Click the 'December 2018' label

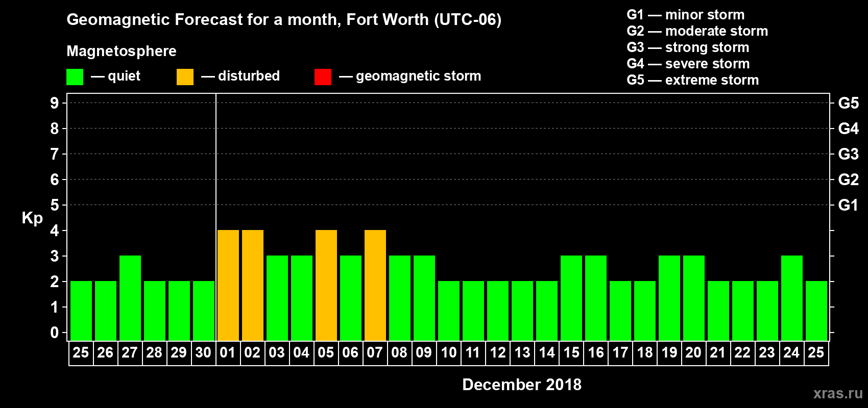522,385
